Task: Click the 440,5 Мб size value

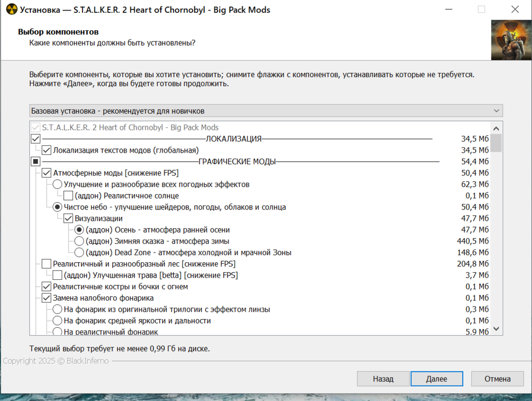Action: tap(472, 241)
